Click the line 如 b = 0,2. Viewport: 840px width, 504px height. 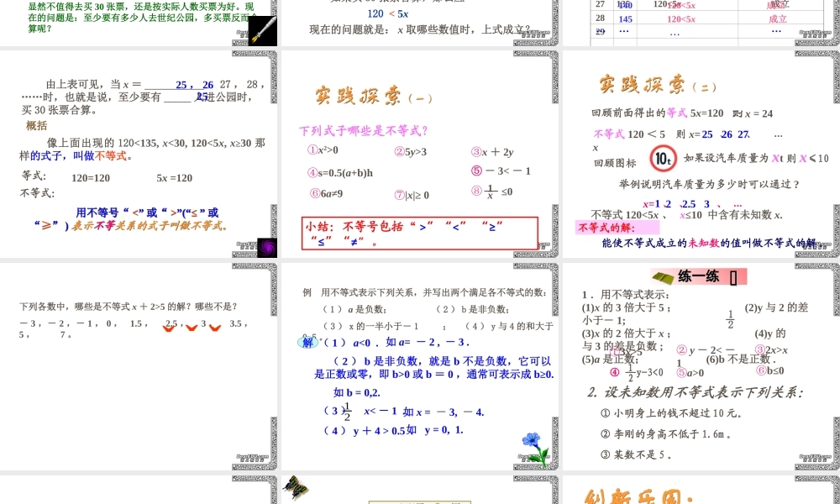[x=357, y=392]
